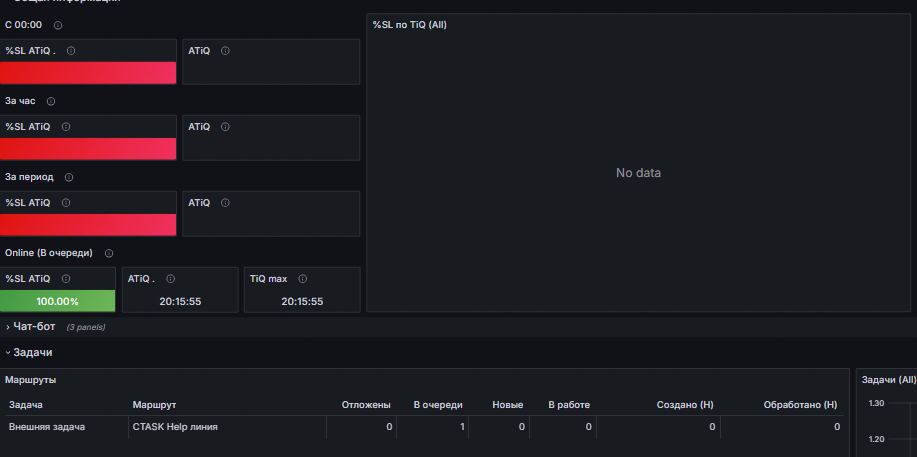Click info icon next to 'За период' heading
Screen dimensions: 917x457
pos(69,177)
